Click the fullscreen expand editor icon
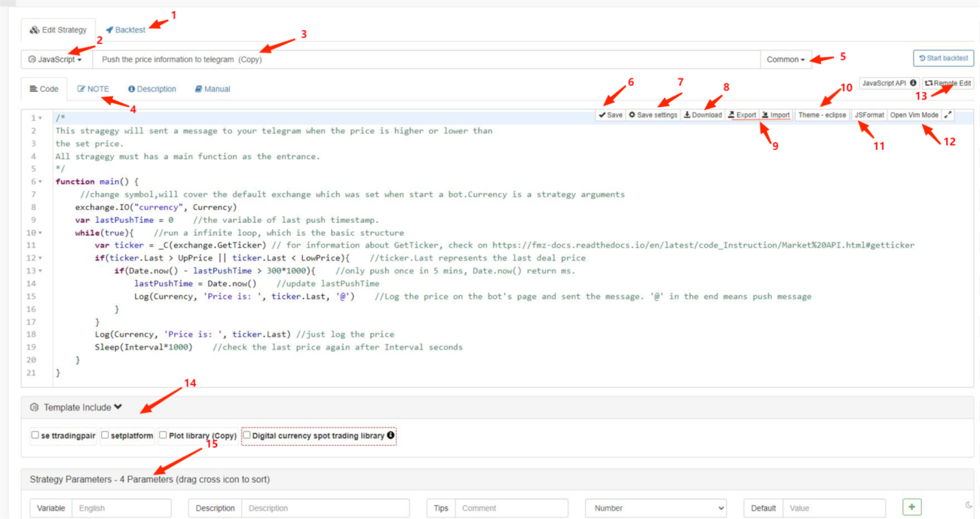Image resolution: width=980 pixels, height=519 pixels. tap(948, 115)
